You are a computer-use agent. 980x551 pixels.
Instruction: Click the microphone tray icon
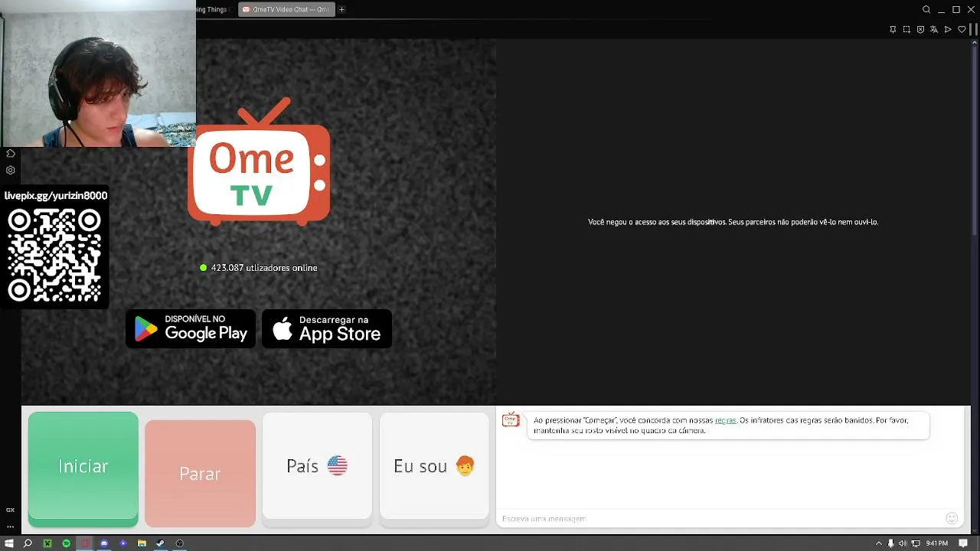pyautogui.click(x=890, y=543)
